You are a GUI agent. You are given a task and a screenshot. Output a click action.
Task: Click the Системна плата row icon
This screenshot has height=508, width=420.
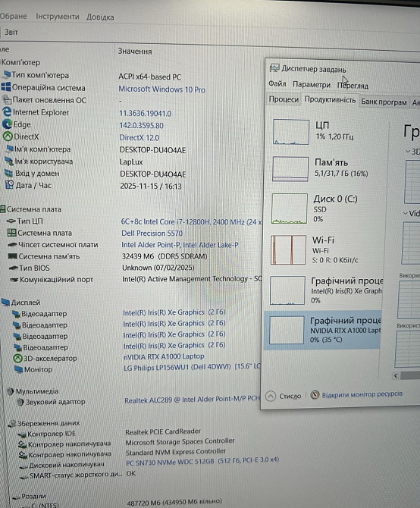coord(11,233)
